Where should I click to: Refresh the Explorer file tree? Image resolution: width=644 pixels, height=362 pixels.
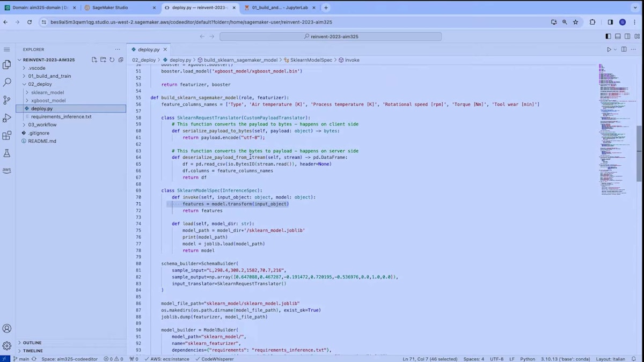112,60
